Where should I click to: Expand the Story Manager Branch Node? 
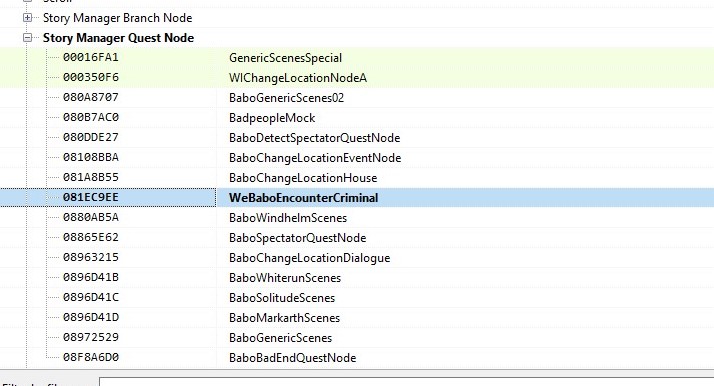(27, 18)
